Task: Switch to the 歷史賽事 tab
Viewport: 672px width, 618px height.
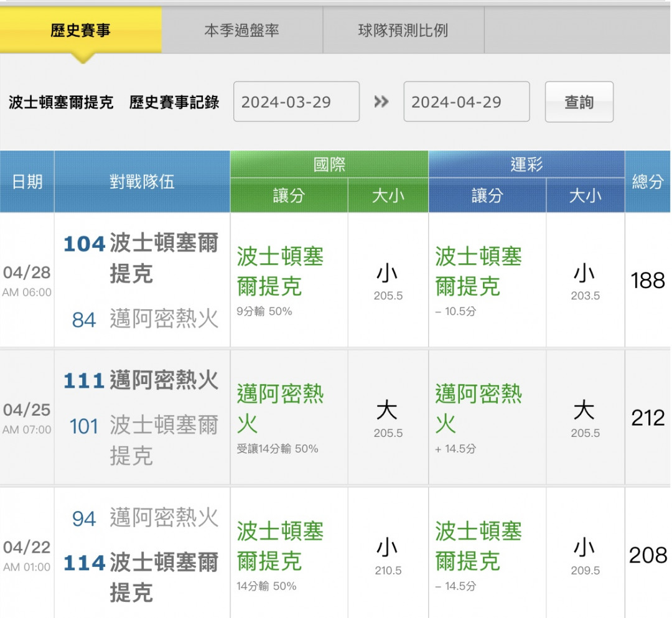Action: [80, 30]
